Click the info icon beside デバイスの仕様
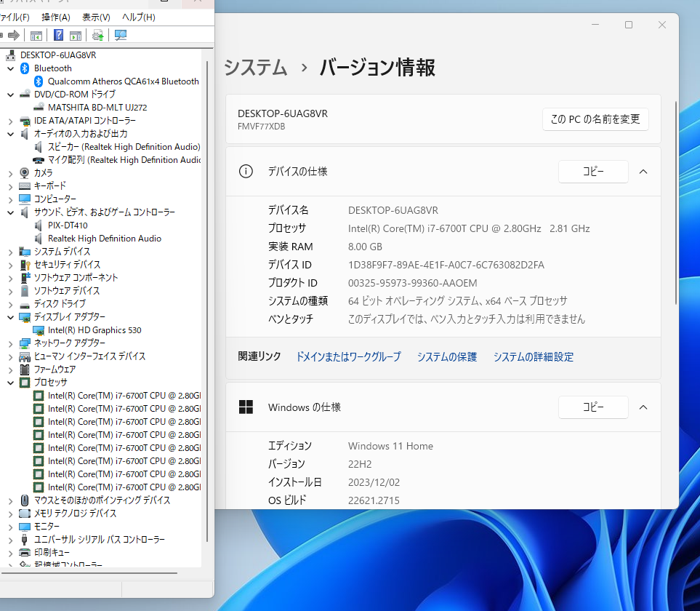The height and width of the screenshot is (611, 700). [246, 171]
